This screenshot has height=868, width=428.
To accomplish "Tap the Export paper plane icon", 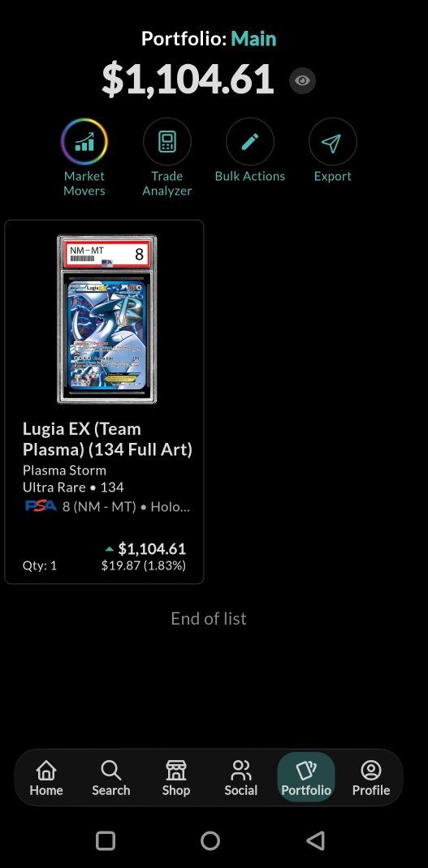I will pyautogui.click(x=333, y=142).
